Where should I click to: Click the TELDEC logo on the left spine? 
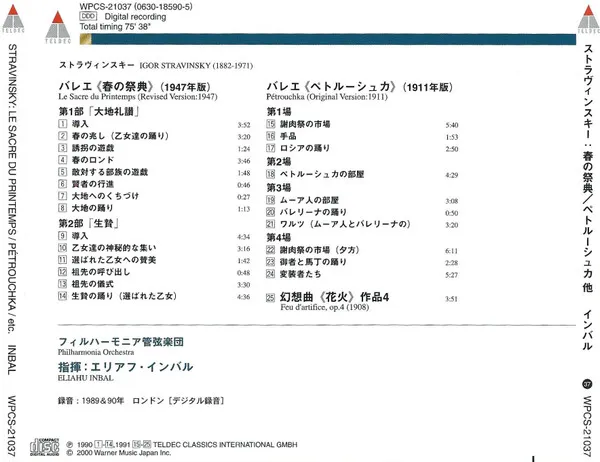13,19
